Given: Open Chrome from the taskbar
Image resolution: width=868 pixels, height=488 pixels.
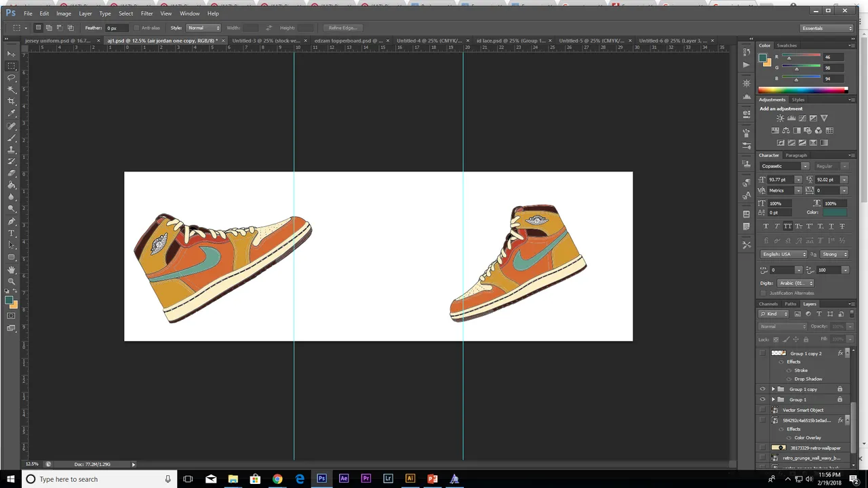Looking at the screenshot, I should (x=277, y=479).
